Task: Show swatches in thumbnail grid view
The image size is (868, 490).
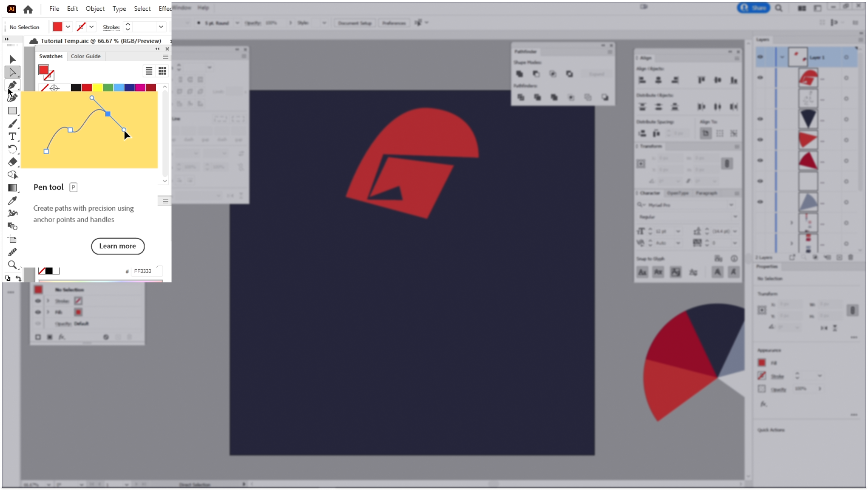Action: click(163, 71)
